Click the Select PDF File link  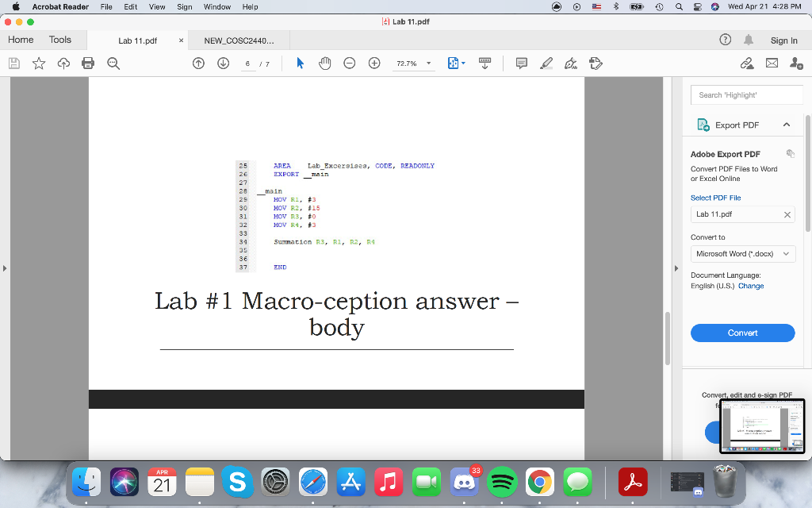coord(716,198)
